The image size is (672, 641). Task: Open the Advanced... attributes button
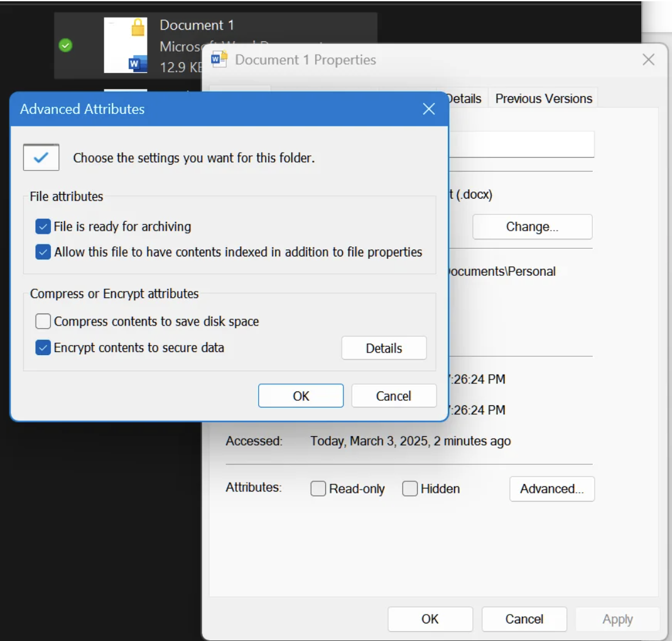tap(552, 489)
